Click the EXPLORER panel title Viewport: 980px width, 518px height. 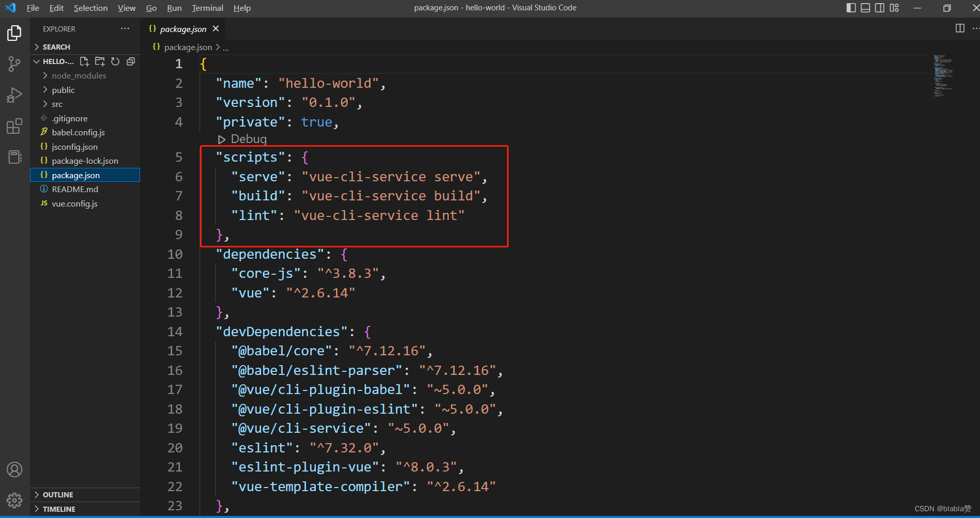click(x=59, y=29)
